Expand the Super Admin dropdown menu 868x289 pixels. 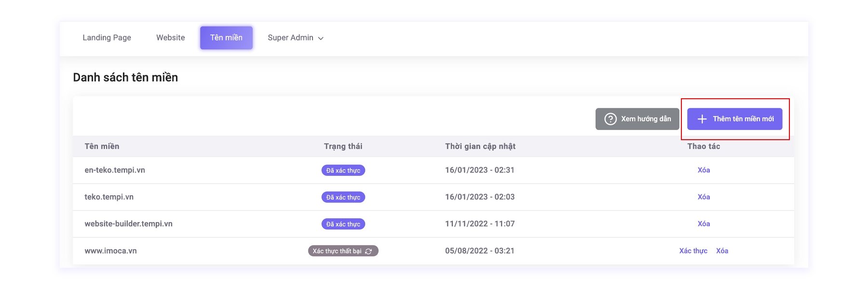[295, 38]
